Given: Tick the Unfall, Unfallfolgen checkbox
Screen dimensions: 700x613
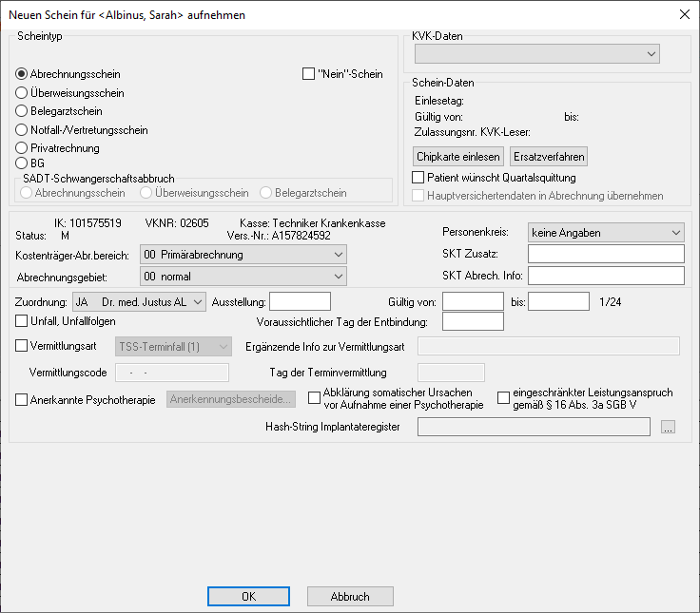Looking at the screenshot, I should pos(23,320).
